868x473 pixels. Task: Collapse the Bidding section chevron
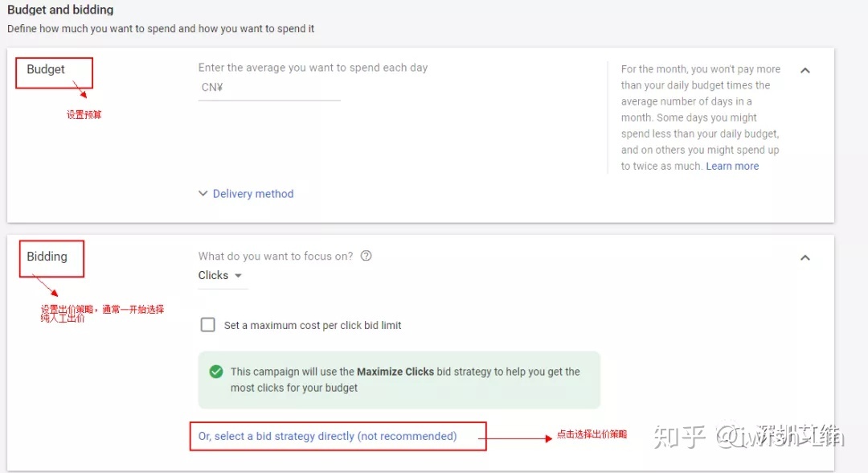[805, 257]
